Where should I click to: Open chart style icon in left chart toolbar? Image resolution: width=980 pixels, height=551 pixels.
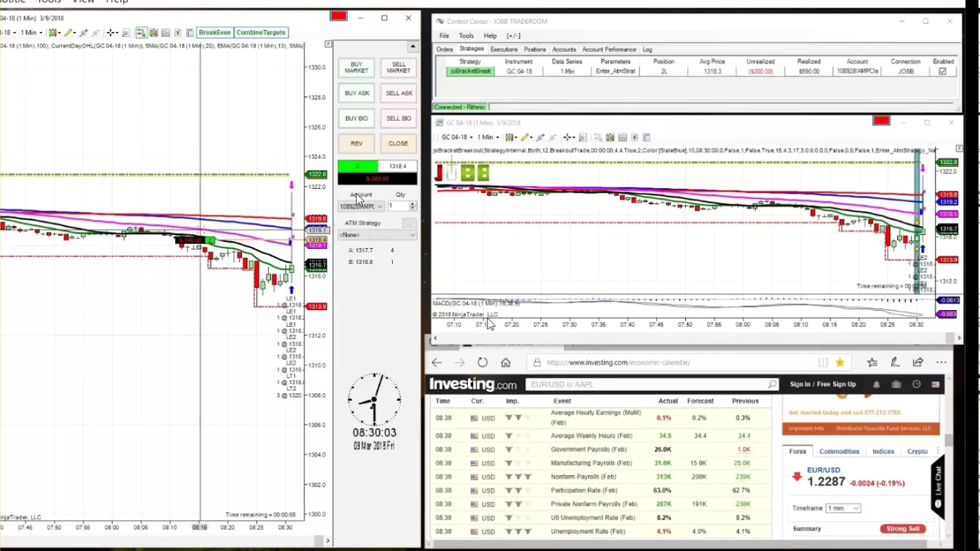(53, 32)
